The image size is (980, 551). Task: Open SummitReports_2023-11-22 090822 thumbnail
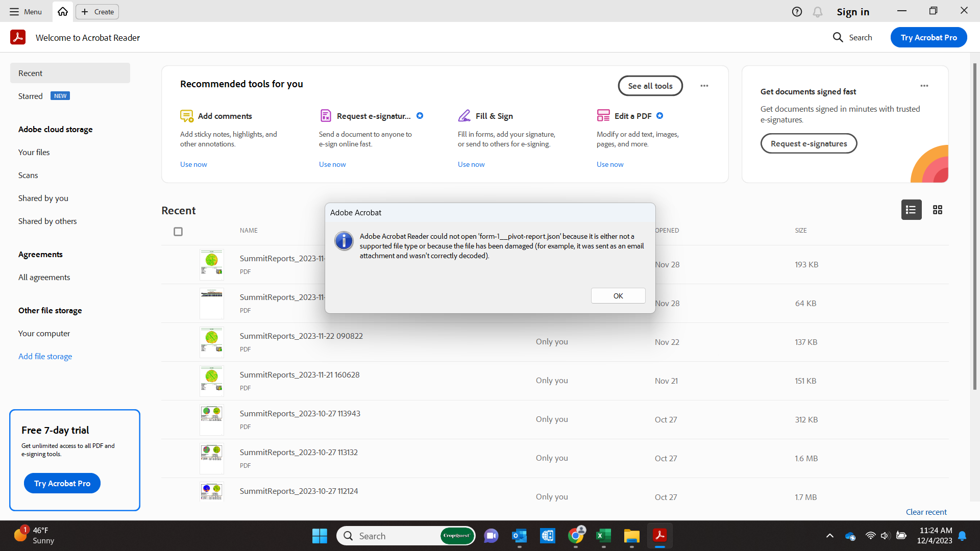[211, 342]
